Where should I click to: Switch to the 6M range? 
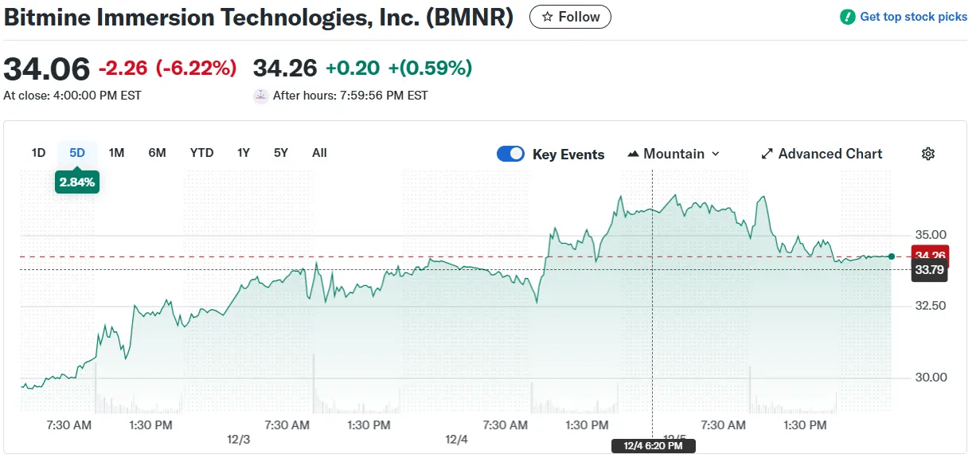(x=157, y=153)
